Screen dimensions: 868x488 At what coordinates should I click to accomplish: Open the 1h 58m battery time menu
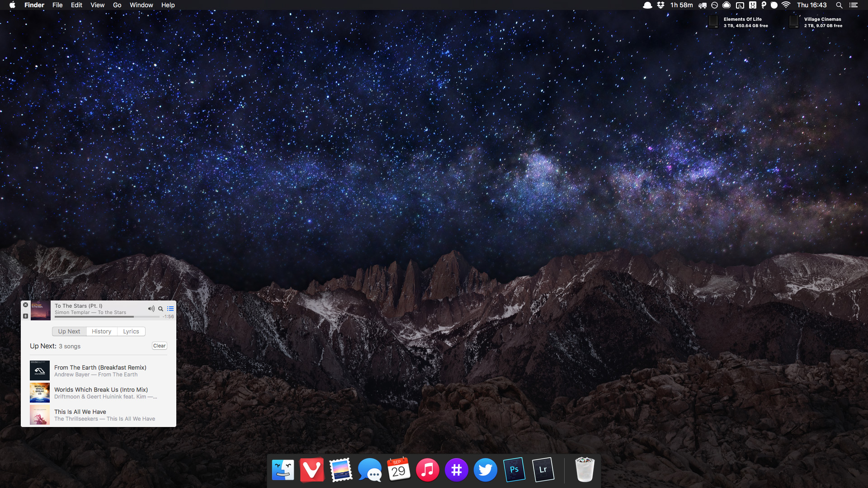coord(681,5)
